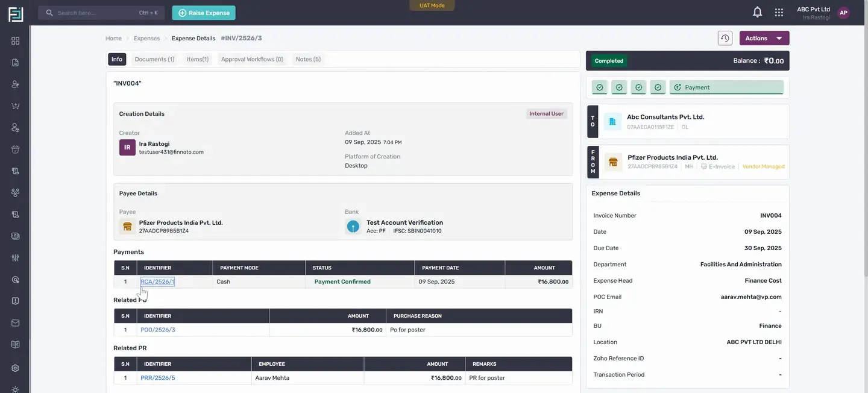Click the Finnoto logo in the top-left corner

point(16,14)
